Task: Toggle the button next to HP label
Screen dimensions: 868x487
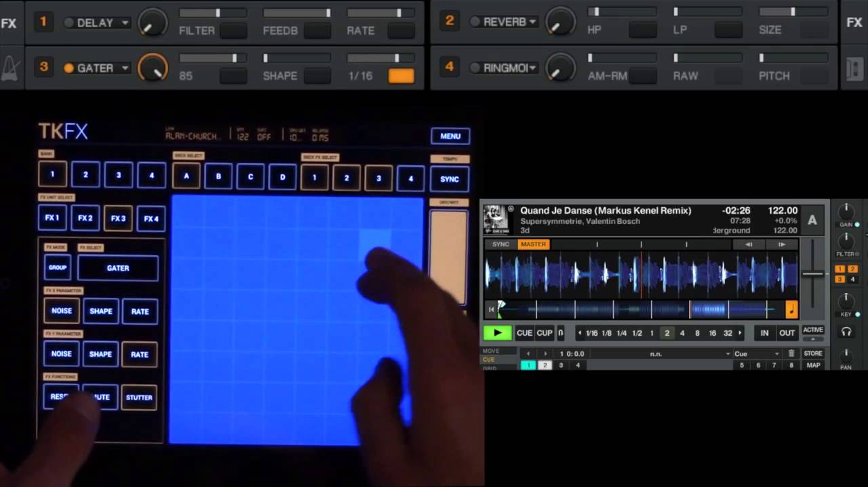Action: point(642,30)
